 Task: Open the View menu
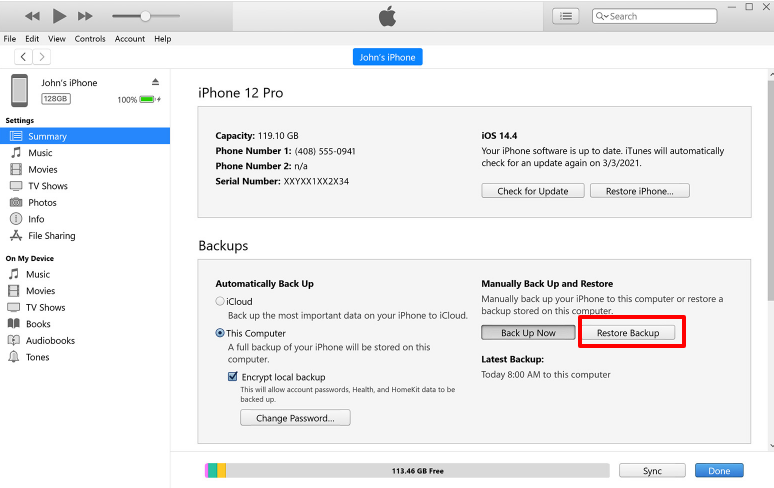tap(57, 38)
